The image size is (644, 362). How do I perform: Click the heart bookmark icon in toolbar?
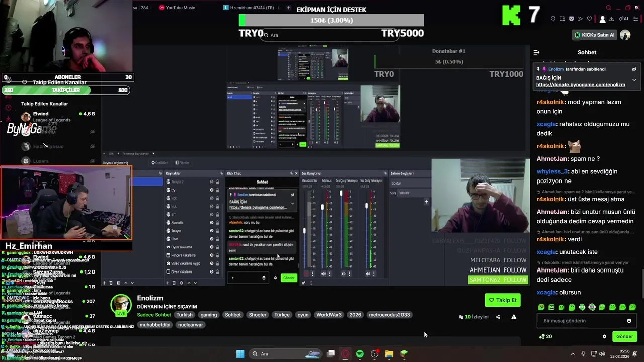pos(589,19)
